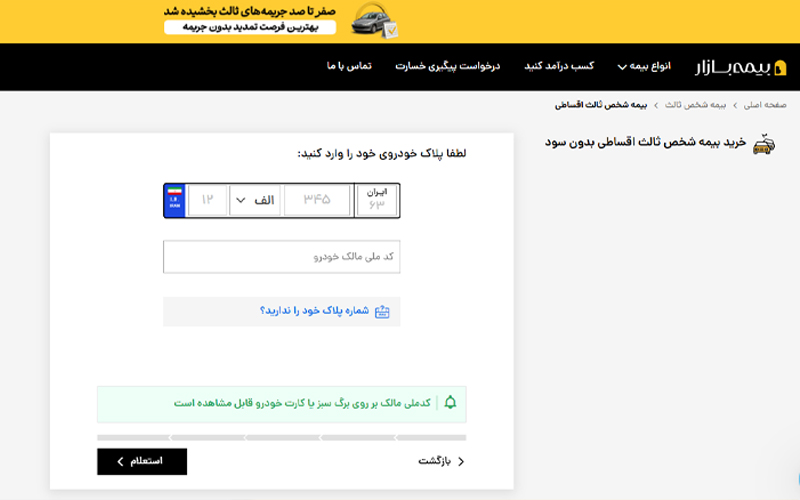Viewport: 800px width, 500px height.
Task: Click the step progress bar
Action: [282, 438]
